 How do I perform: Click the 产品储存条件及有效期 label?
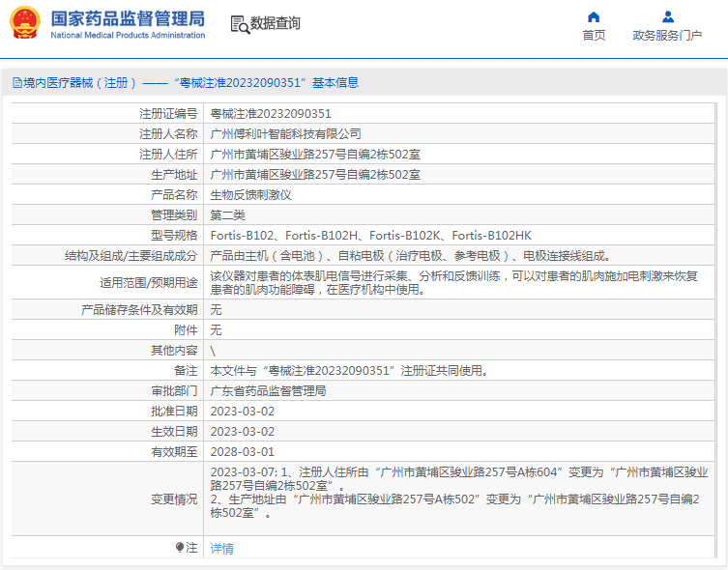[x=139, y=310]
